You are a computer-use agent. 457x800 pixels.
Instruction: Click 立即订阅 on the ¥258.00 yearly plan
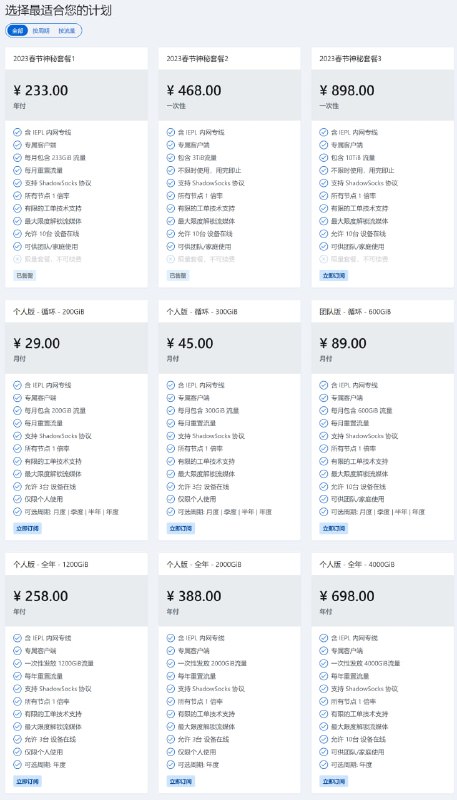[28, 781]
